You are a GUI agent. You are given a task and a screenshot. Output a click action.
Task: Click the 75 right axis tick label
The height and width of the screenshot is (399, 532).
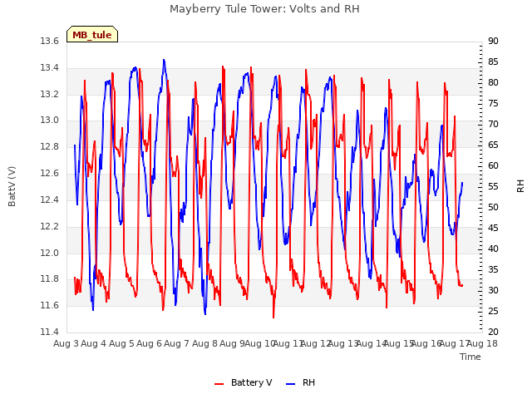pos(493,103)
